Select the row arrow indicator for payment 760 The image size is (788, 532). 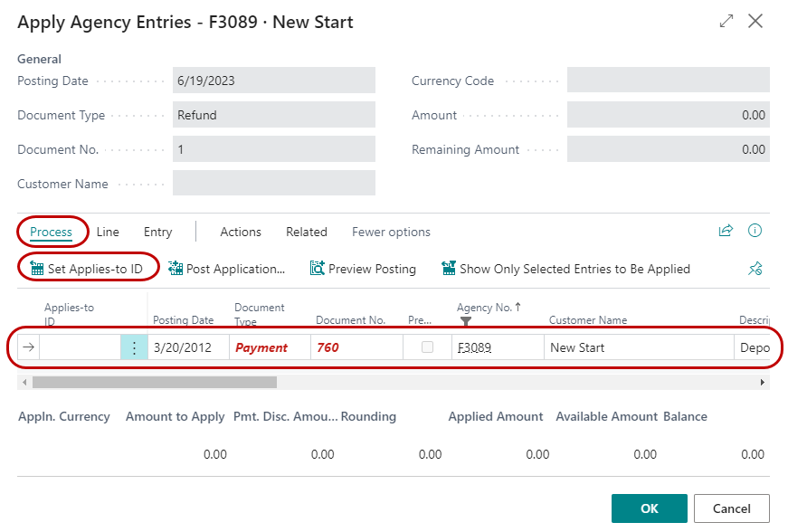[27, 347]
